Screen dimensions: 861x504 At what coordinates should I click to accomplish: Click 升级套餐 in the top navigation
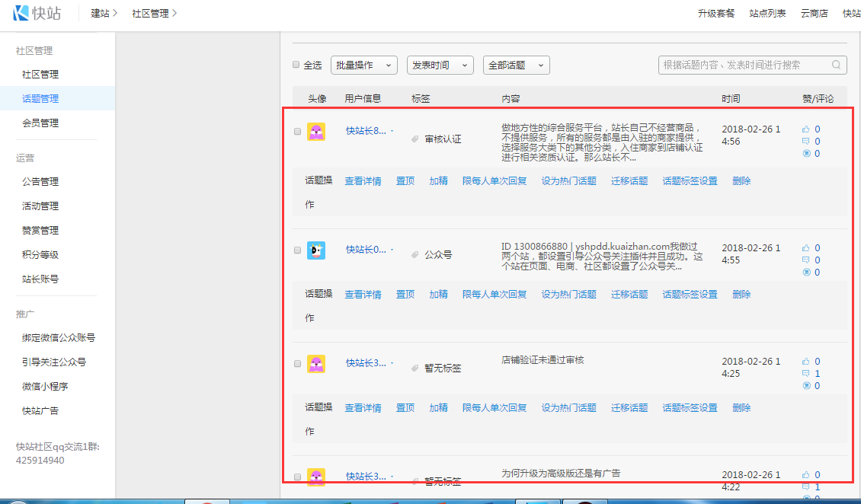pyautogui.click(x=716, y=14)
